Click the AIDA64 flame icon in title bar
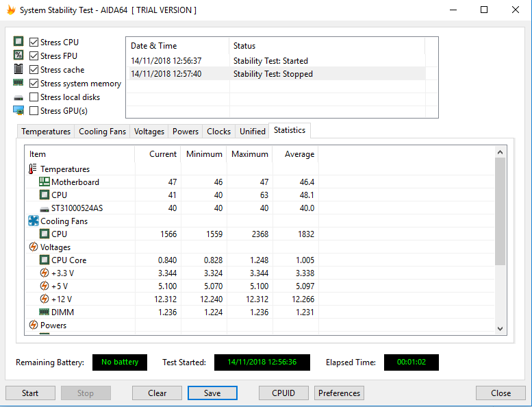532x407 pixels. click(x=11, y=10)
